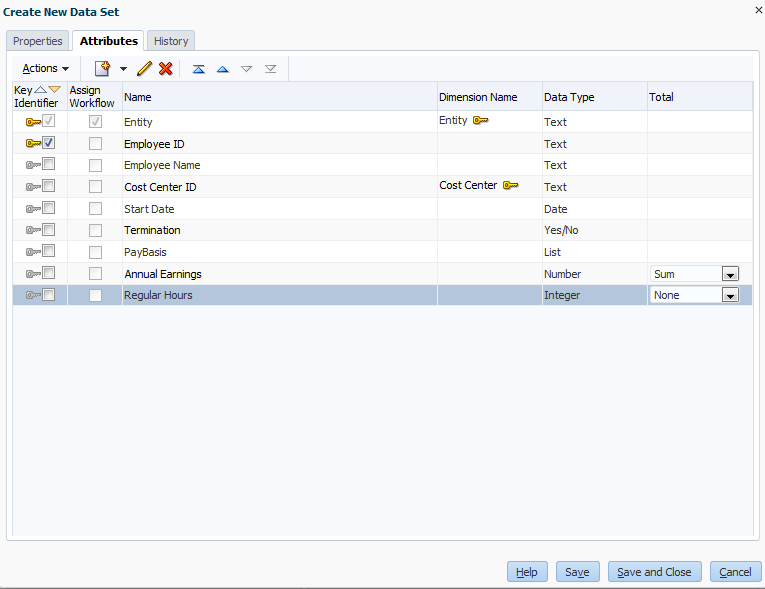The image size is (765, 589).
Task: Click the Total column header
Action: click(700, 97)
